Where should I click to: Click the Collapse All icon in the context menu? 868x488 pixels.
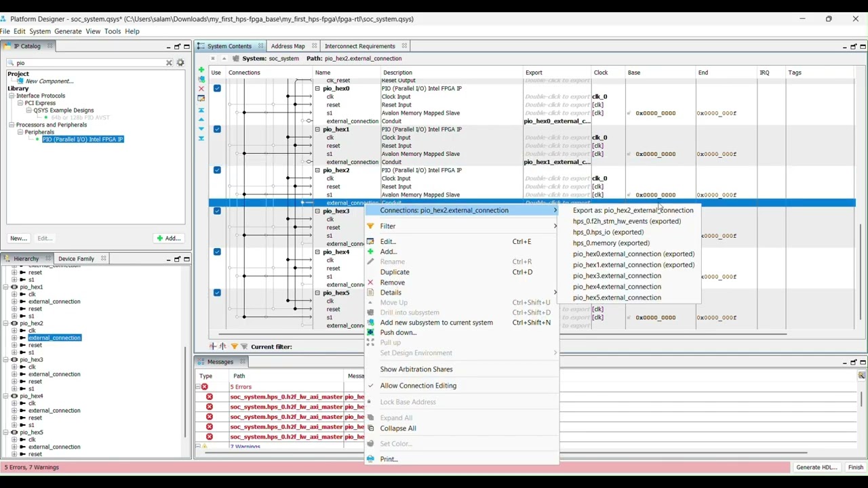(x=370, y=428)
